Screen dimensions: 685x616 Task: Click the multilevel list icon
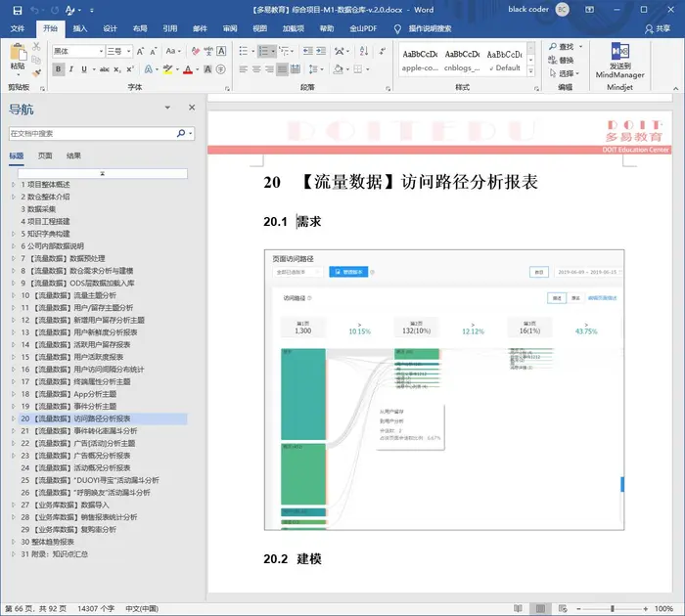(284, 52)
